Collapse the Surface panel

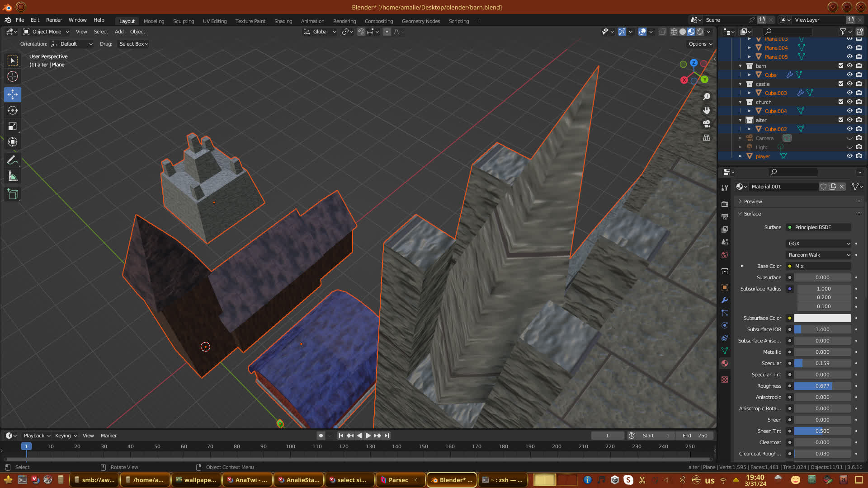752,214
